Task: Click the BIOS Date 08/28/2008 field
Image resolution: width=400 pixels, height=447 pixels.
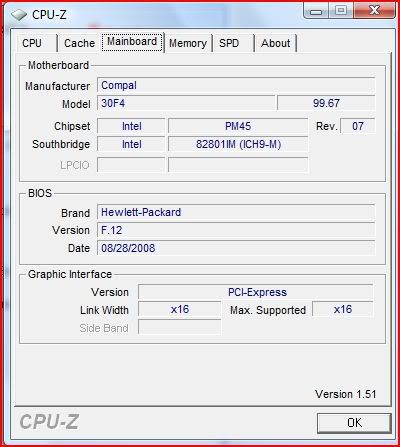Action: coord(236,248)
